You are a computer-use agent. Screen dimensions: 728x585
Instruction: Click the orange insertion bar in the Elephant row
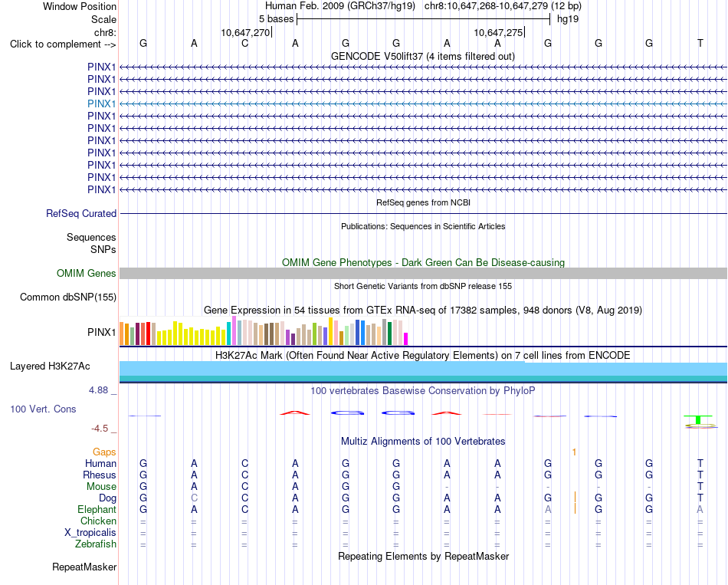[x=576, y=508]
